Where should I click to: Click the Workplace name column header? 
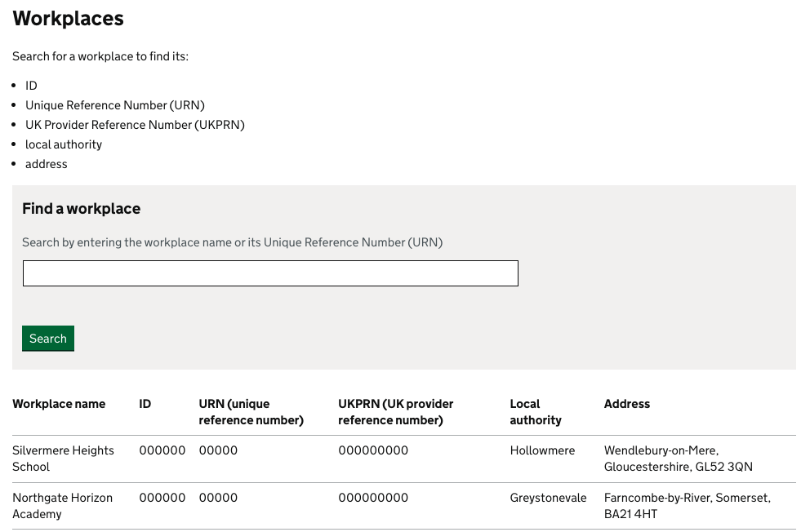59,404
